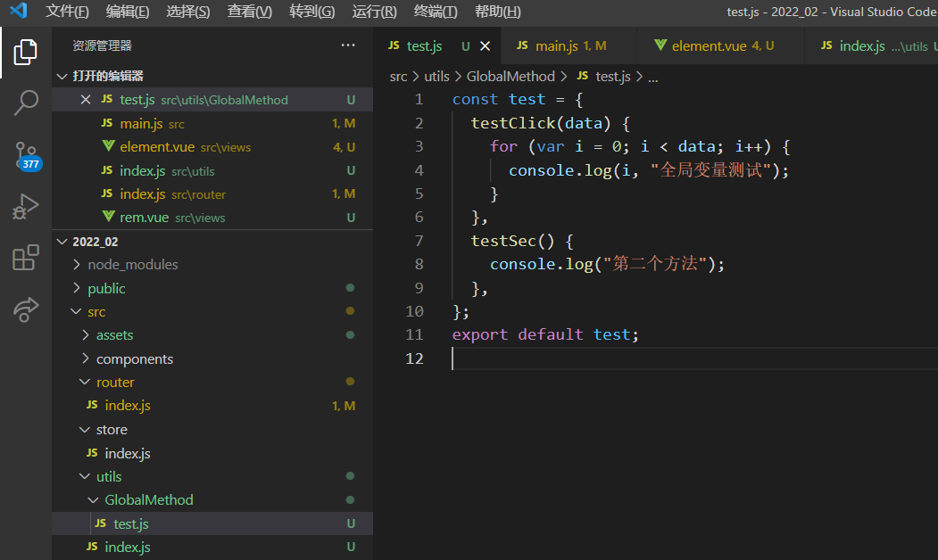Viewport: 938px width, 560px height.
Task: Click the share arrow icon in activity bar
Action: tap(25, 309)
